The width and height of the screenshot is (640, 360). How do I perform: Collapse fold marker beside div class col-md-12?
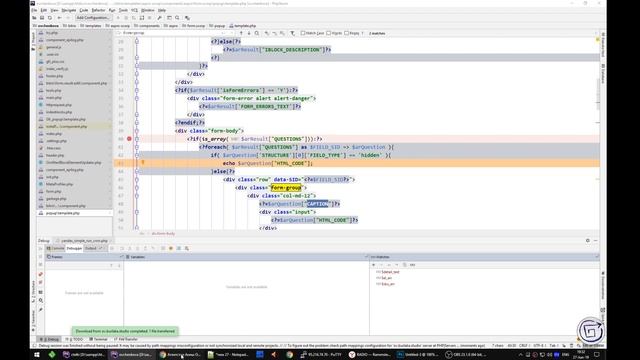(137, 196)
